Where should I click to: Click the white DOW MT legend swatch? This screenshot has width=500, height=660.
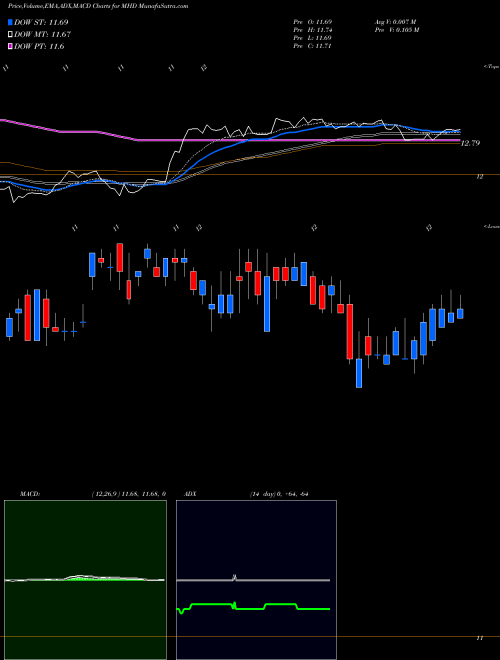tap(11, 35)
